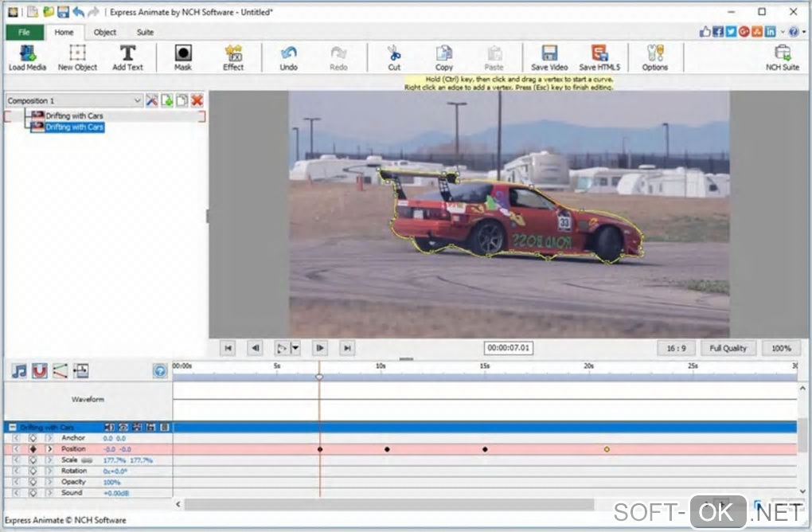Switch to the Object tab
The image size is (812, 532).
105,33
